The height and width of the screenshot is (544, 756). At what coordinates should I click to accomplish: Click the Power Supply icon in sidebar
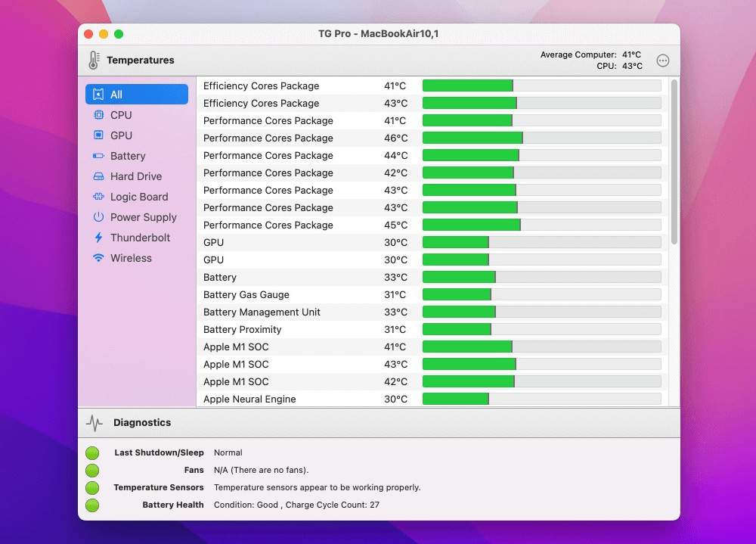[x=98, y=217]
